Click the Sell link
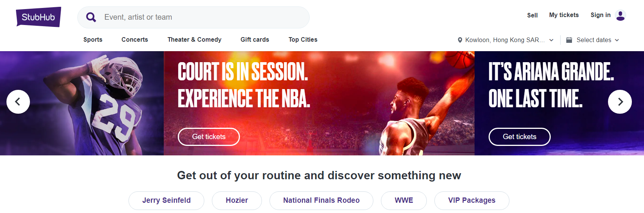This screenshot has height=213, width=644. pyautogui.click(x=532, y=15)
